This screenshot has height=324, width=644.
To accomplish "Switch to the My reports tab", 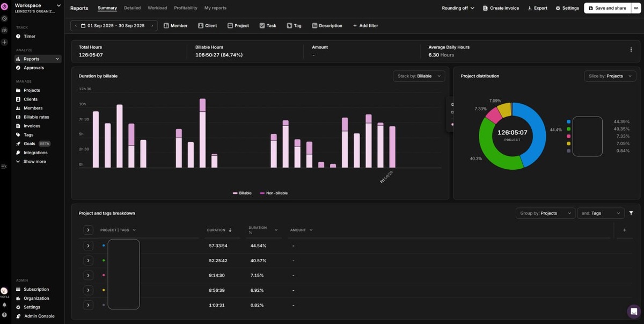I will point(215,8).
